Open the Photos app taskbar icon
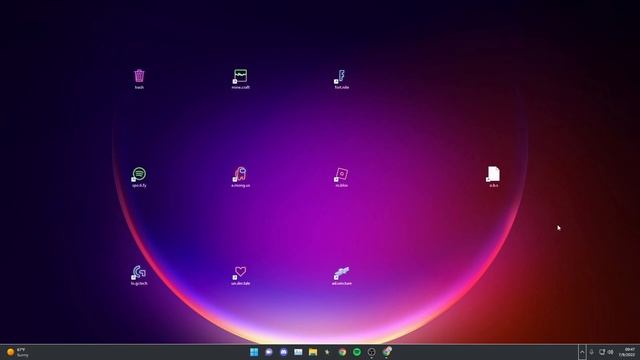Viewport: 640px width, 360px height. tap(298, 352)
